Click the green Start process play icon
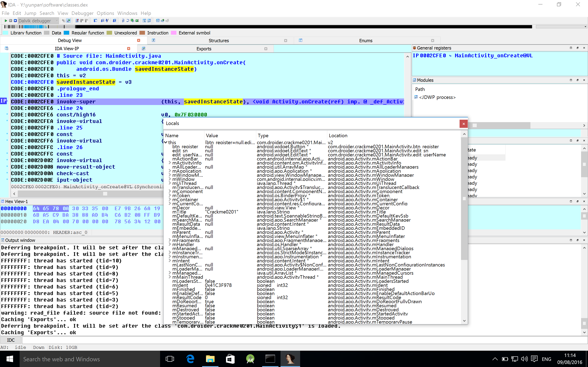 (6, 21)
